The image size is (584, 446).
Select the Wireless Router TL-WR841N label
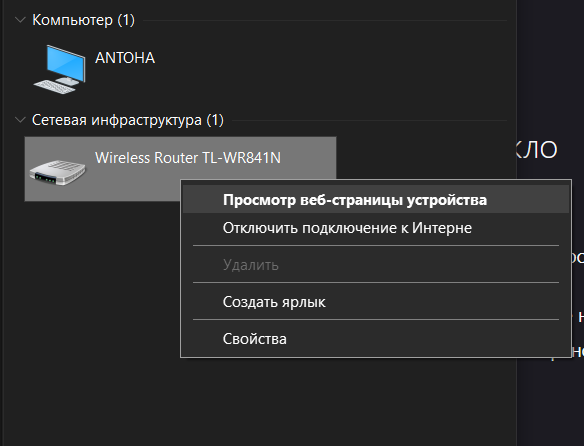coord(188,158)
